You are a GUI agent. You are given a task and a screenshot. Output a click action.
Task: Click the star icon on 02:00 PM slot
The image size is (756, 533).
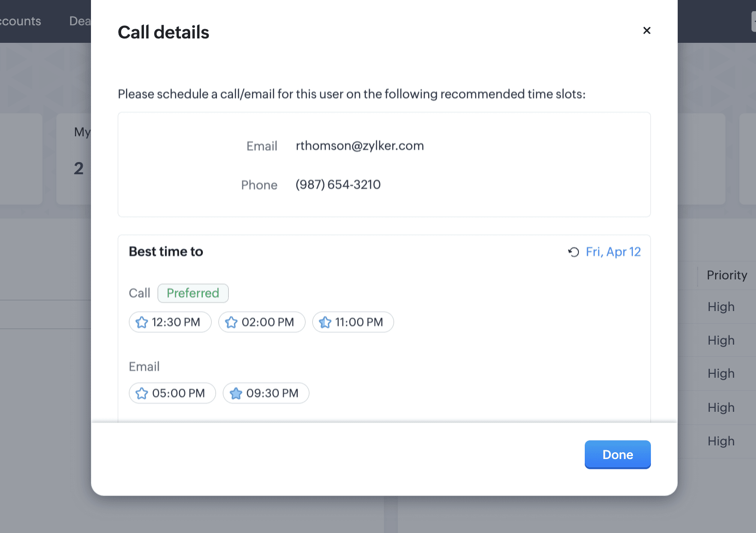click(232, 322)
